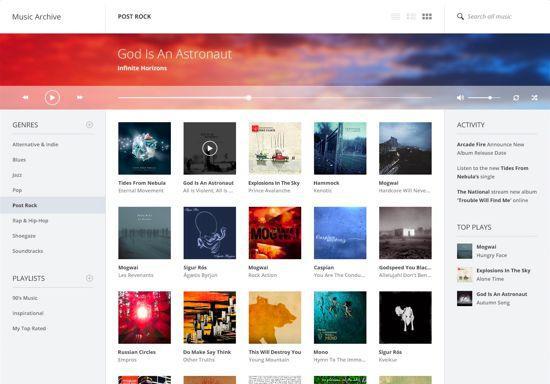Select Blues genre
Viewport: 550px width, 384px height.
pyautogui.click(x=19, y=160)
